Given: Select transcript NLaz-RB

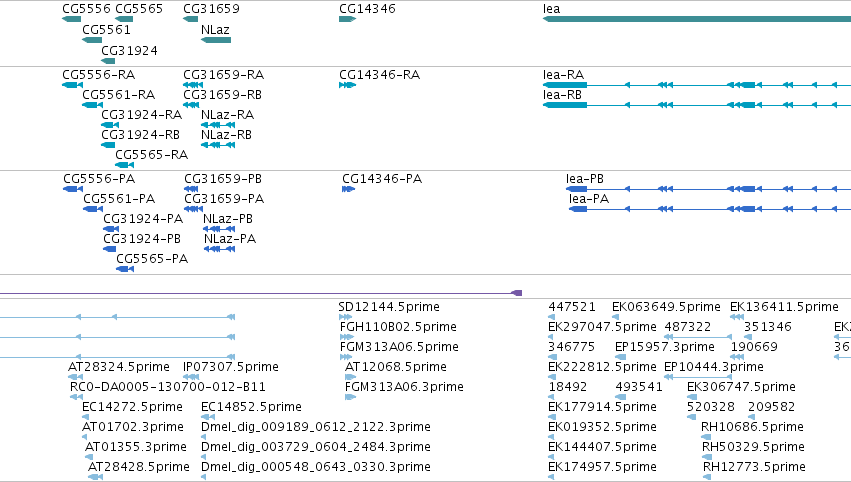Looking at the screenshot, I should pyautogui.click(x=226, y=135).
